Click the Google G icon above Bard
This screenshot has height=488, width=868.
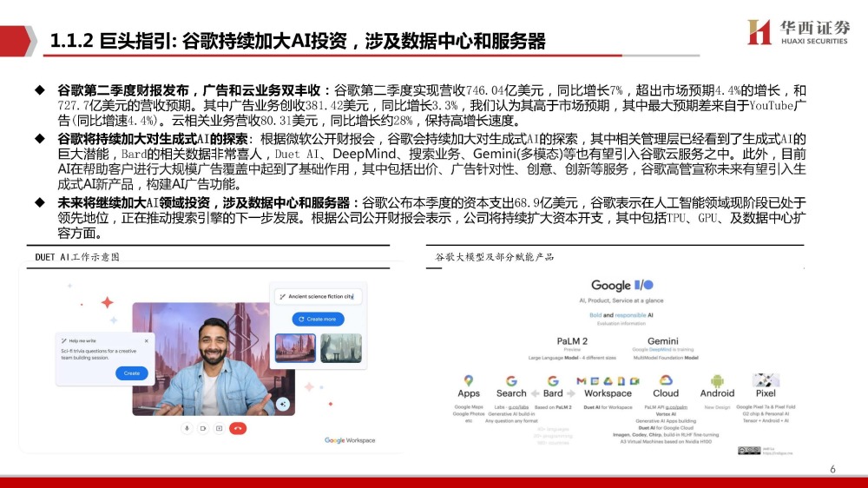pyautogui.click(x=552, y=381)
